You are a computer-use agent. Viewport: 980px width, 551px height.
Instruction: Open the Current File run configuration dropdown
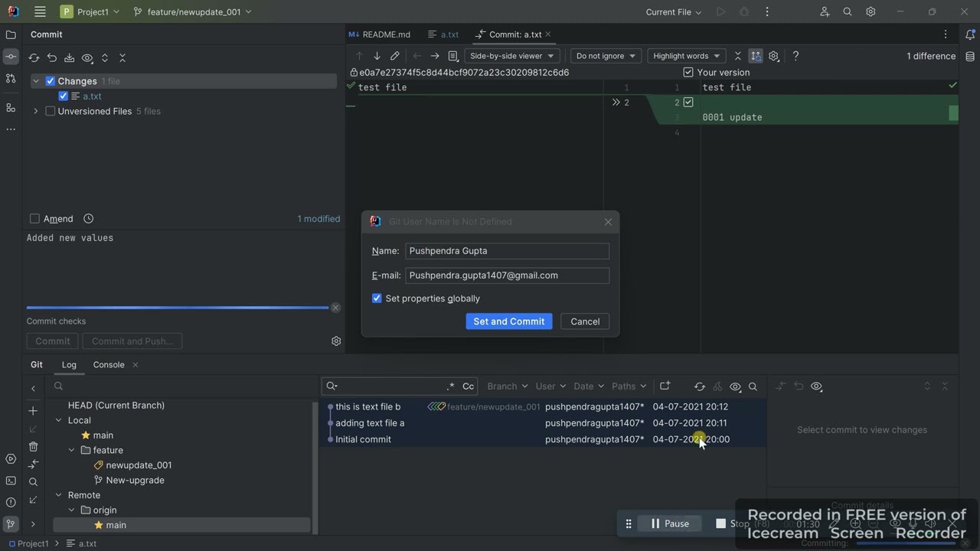point(673,11)
